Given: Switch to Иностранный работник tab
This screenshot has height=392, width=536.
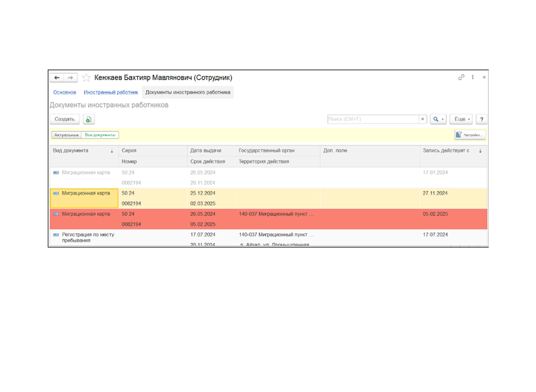Looking at the screenshot, I should pyautogui.click(x=111, y=92).
